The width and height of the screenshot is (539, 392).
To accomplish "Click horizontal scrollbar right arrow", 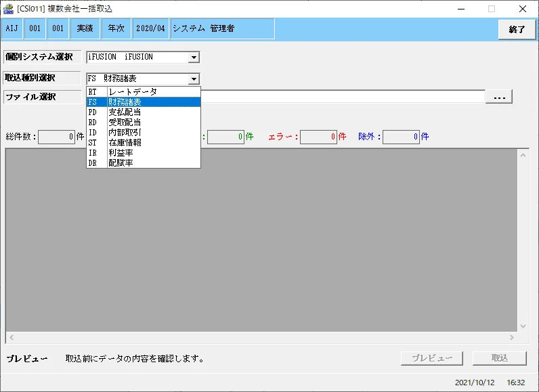I will point(512,337).
